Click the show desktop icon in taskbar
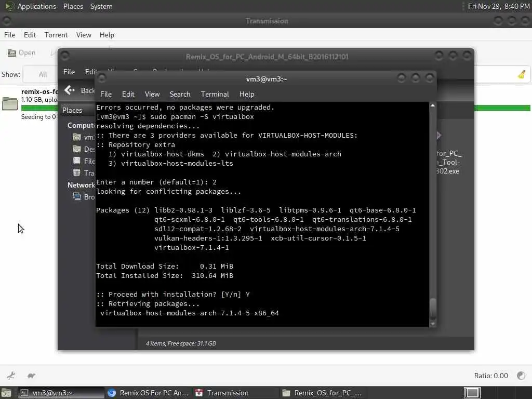532x399 pixels. click(x=6, y=393)
